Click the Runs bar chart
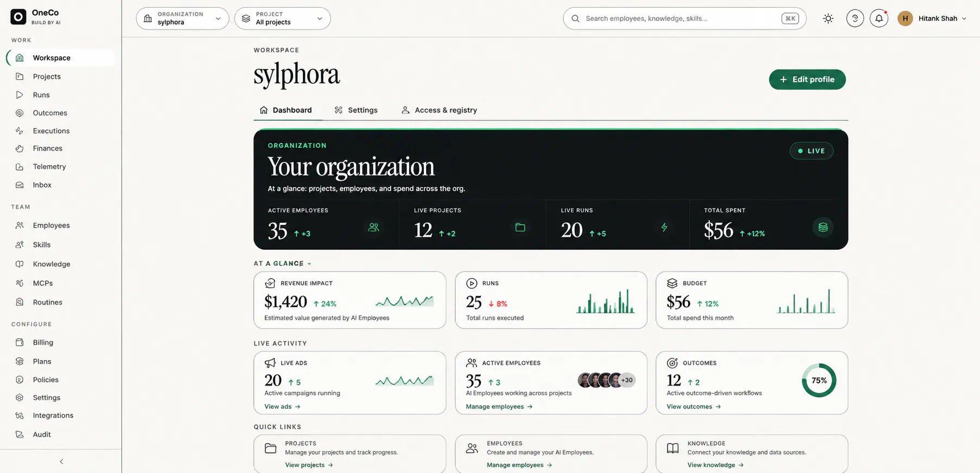Viewport: 980px width, 473px height. (x=606, y=301)
